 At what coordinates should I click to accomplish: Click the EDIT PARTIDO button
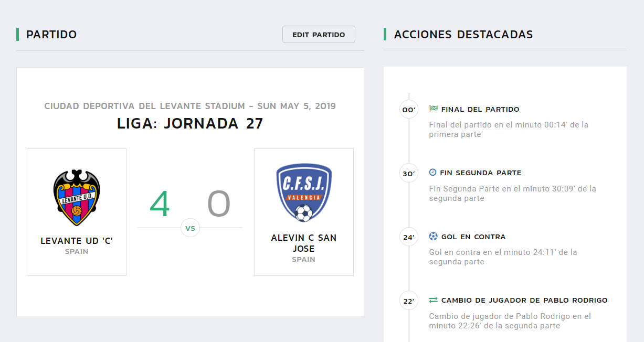coord(319,35)
